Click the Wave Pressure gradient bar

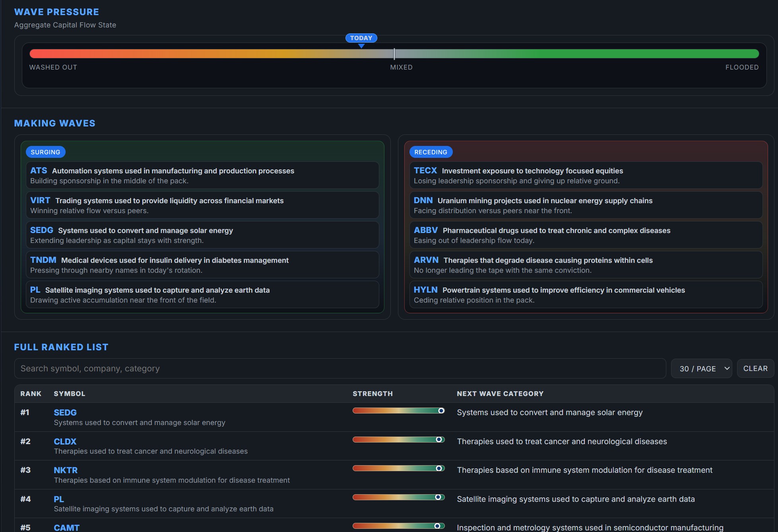394,54
